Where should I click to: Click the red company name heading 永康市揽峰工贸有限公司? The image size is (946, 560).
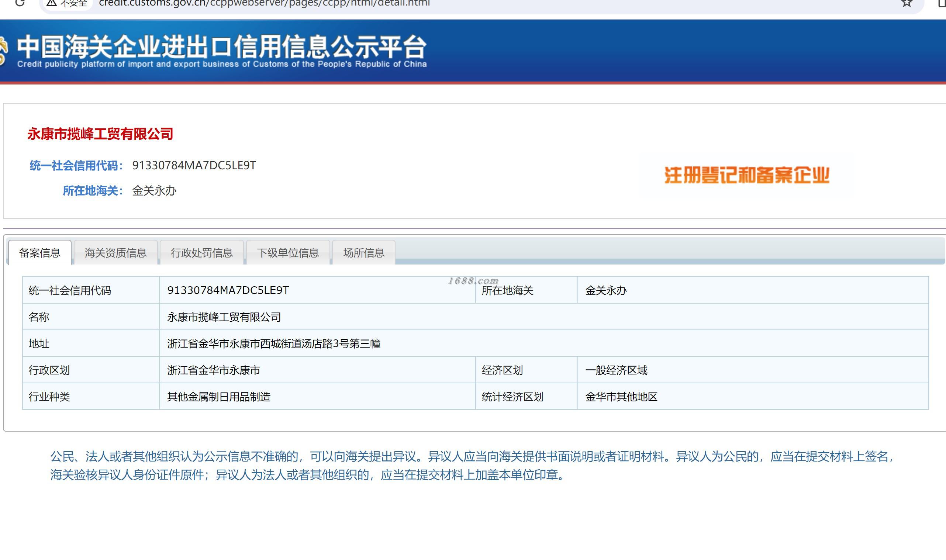coord(100,134)
